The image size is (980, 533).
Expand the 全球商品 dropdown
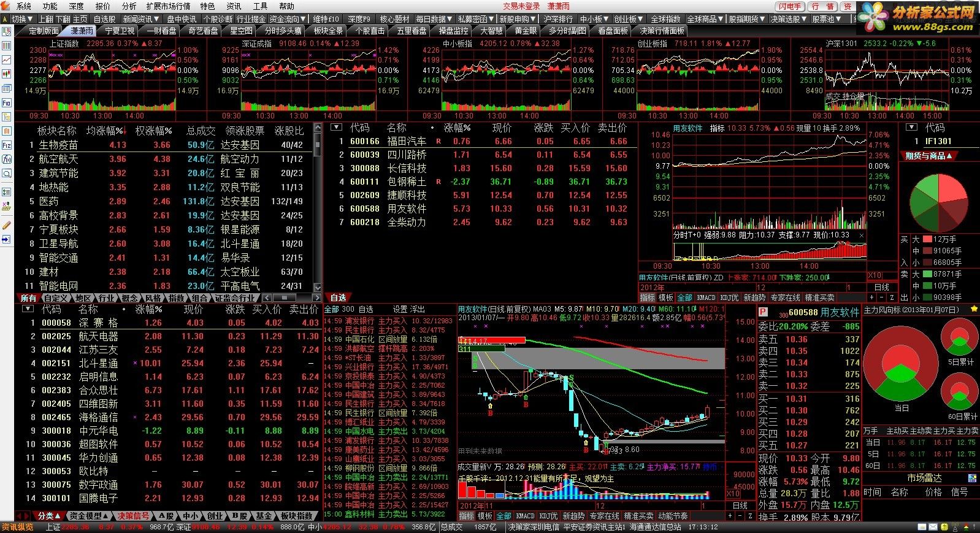click(x=705, y=19)
